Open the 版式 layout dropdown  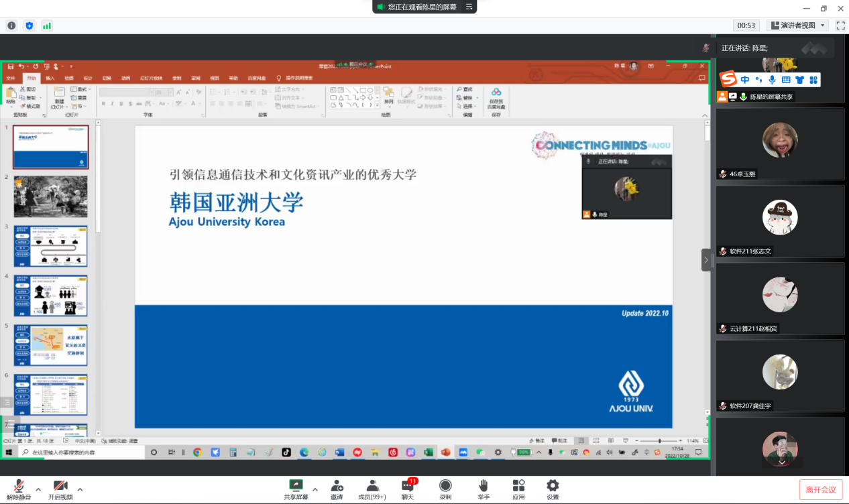(80, 89)
